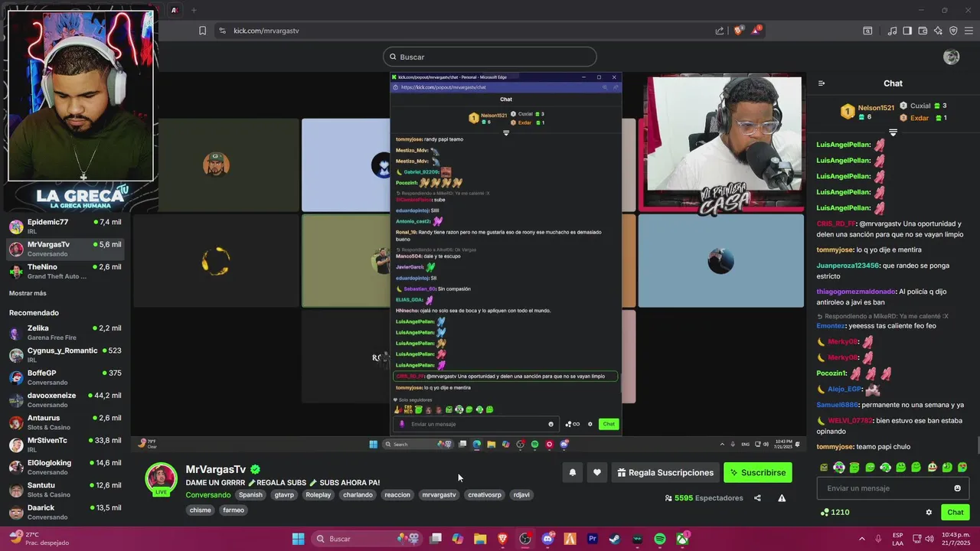This screenshot has height=551, width=980.
Task: Open the media playlist music-note icon
Action: 892,31
